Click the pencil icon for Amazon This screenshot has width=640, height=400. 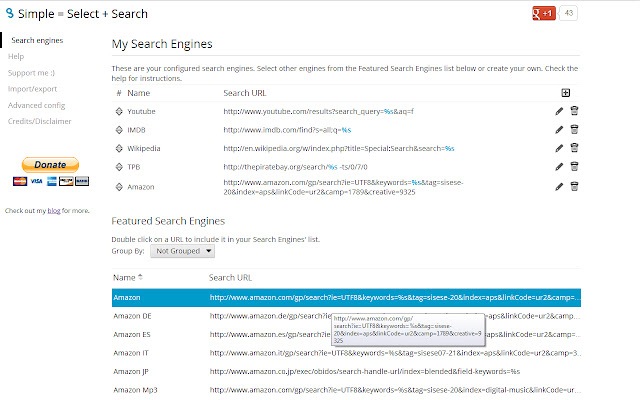click(560, 186)
